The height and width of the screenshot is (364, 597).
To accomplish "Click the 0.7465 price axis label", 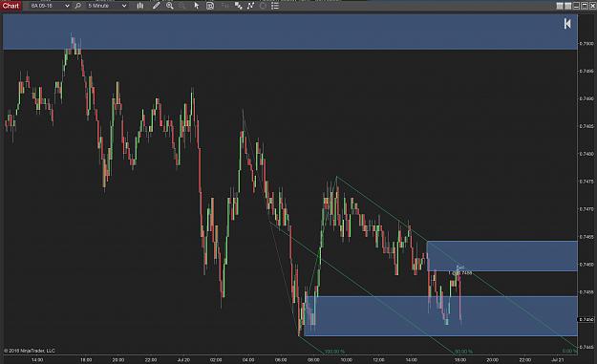I will [586, 237].
